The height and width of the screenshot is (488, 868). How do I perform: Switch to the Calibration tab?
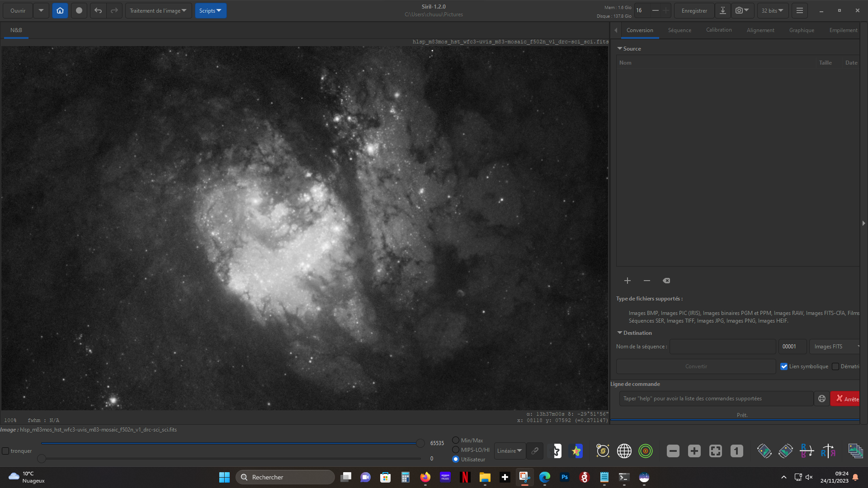(719, 30)
